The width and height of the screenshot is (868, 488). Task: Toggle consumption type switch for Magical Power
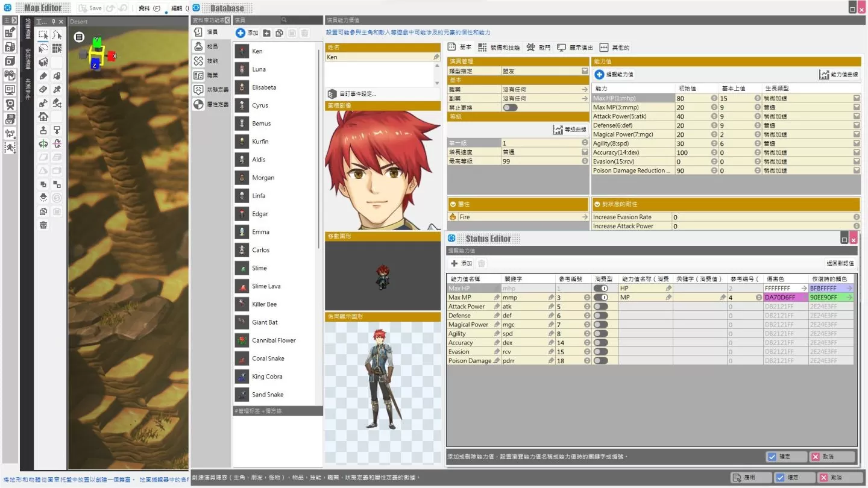point(600,325)
